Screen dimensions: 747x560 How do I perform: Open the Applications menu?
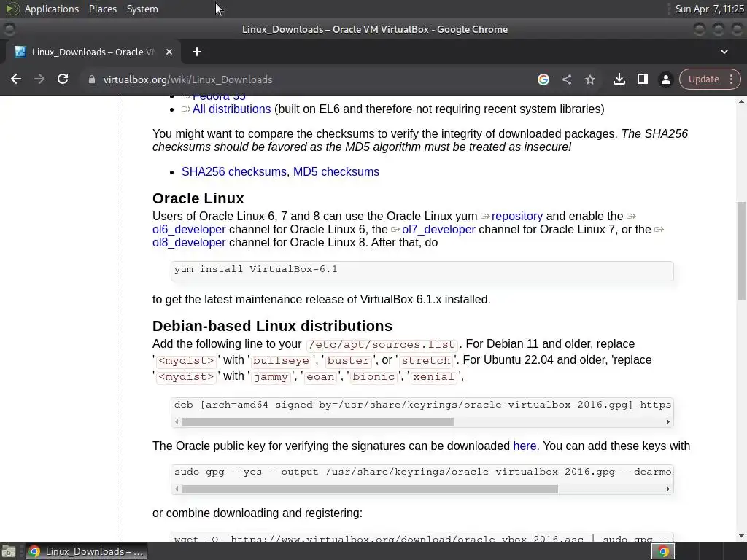[52, 9]
